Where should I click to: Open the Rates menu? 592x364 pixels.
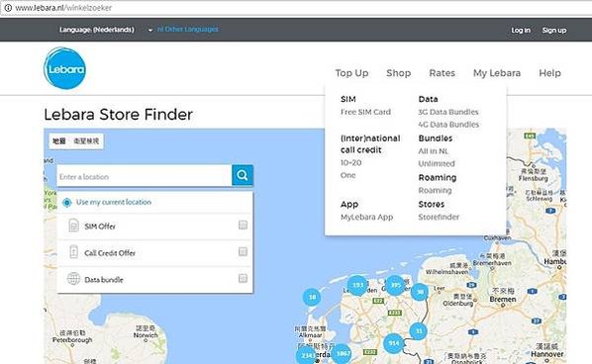coord(443,73)
